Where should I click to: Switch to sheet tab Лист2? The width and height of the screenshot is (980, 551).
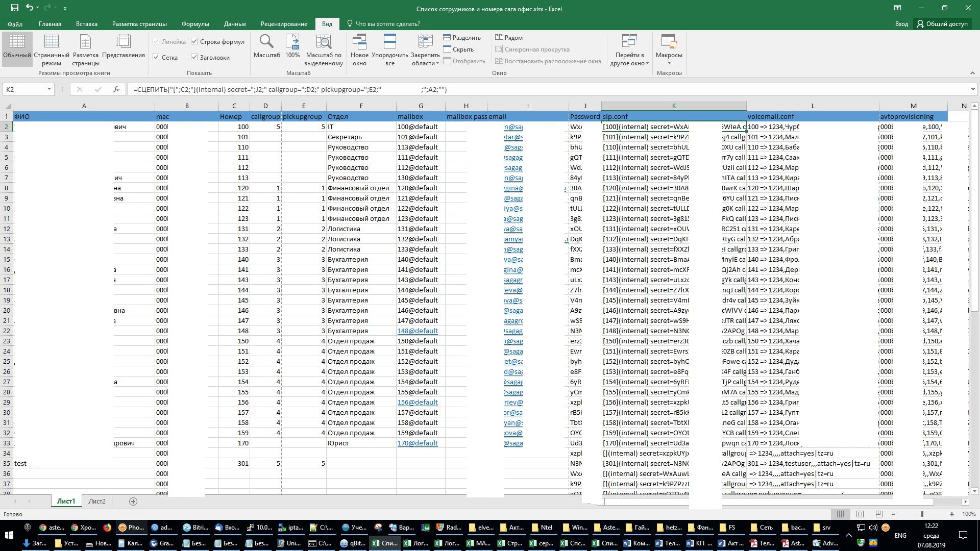click(96, 501)
